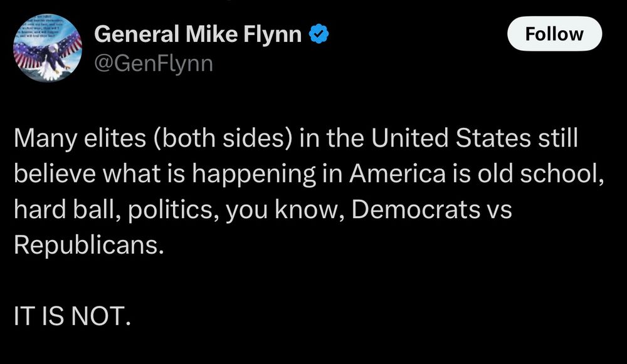Open the eagle profile picture avatar

tap(48, 48)
